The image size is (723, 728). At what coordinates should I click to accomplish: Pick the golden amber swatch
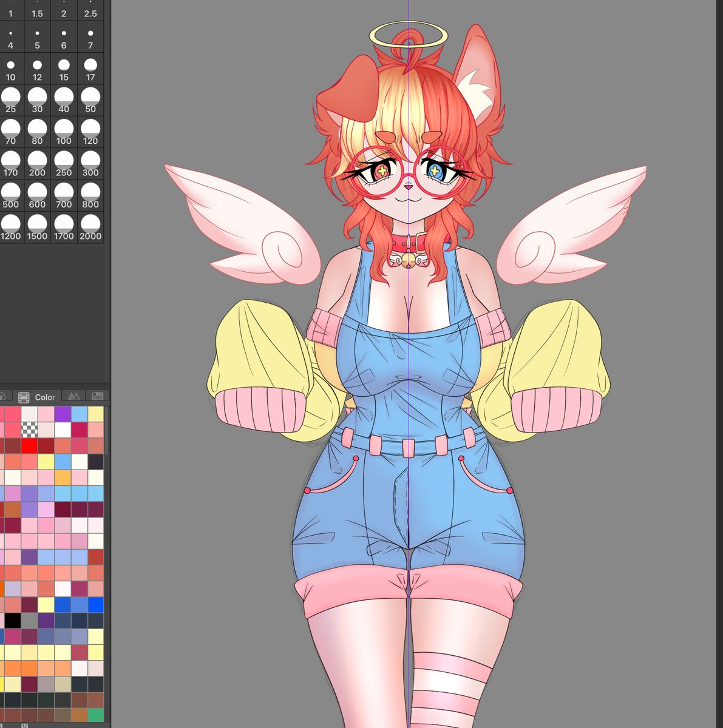tap(63, 477)
